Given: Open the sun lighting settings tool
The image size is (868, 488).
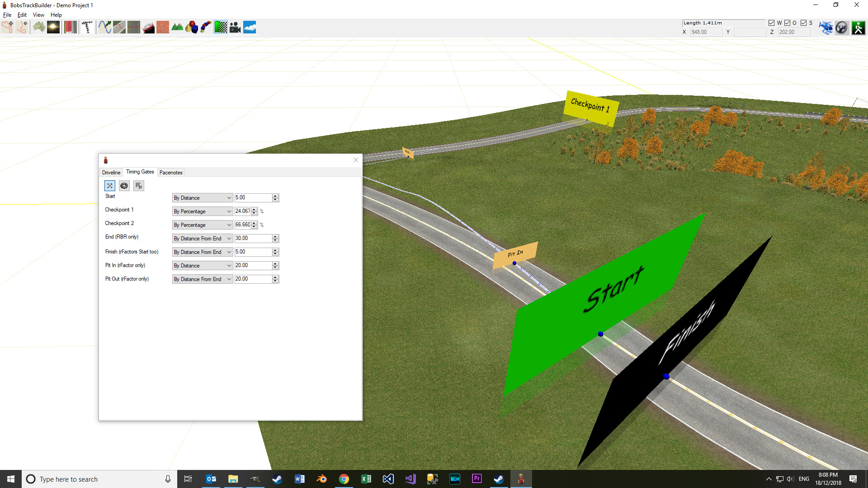Looking at the screenshot, I should pos(53,27).
